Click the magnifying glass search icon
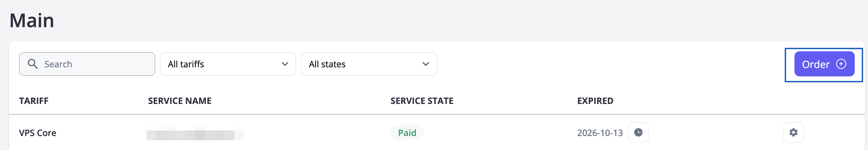Screen dimensions: 868x150 click(x=32, y=64)
